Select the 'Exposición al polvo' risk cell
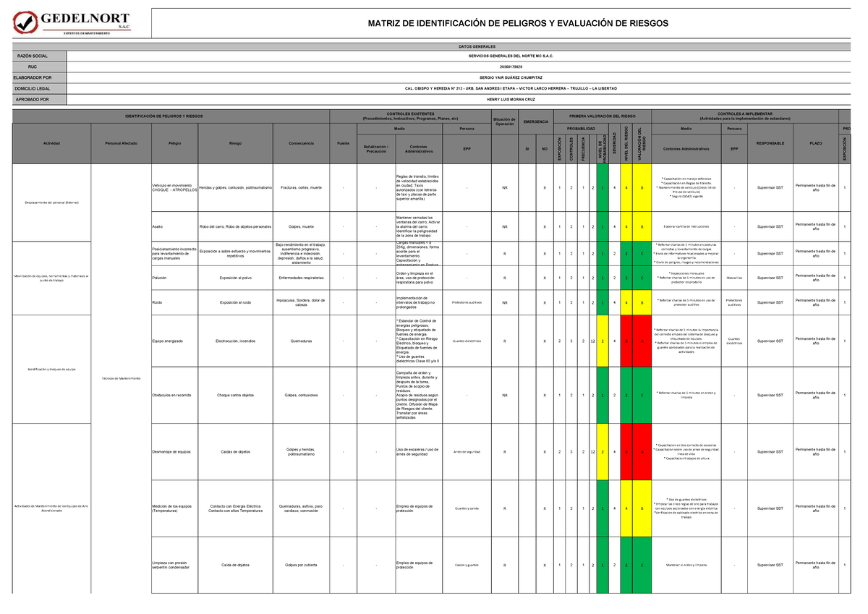The height and width of the screenshot is (614, 868). click(236, 278)
